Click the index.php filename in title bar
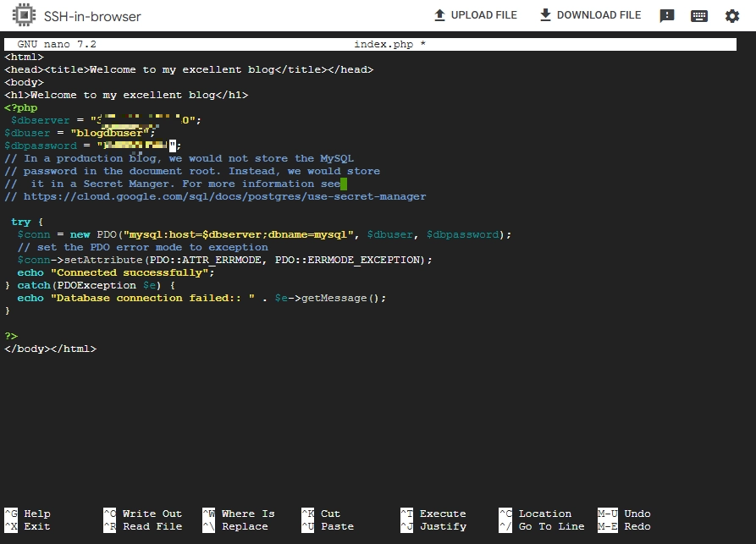Viewport: 756px width, 544px height. click(384, 44)
